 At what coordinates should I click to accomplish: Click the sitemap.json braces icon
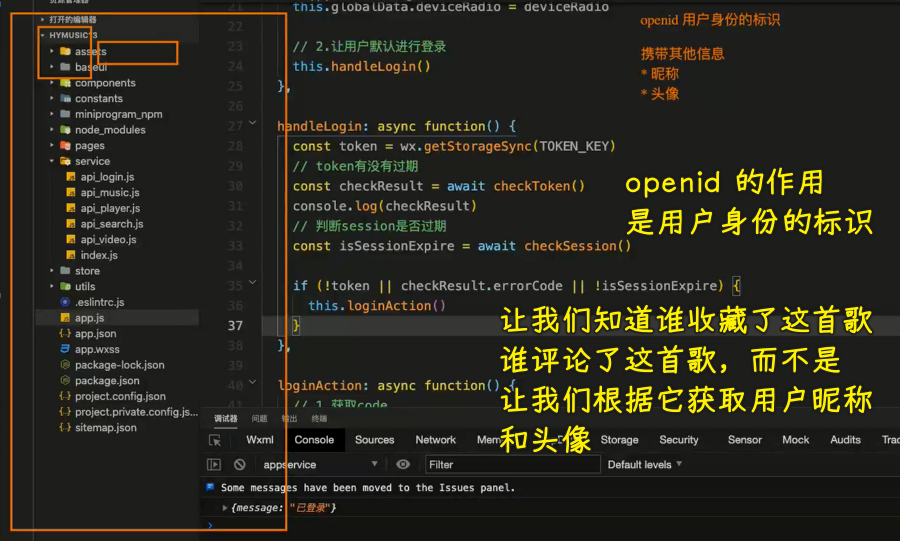pyautogui.click(x=65, y=427)
